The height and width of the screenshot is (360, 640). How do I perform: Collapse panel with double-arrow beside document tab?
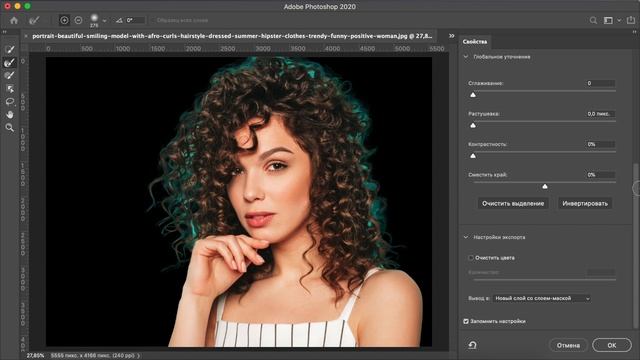pyautogui.click(x=451, y=36)
